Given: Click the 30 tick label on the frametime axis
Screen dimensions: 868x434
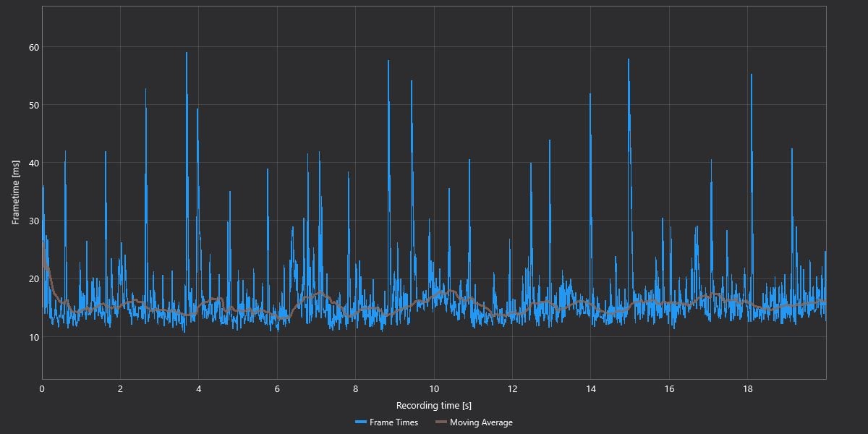Looking at the screenshot, I should (35, 221).
